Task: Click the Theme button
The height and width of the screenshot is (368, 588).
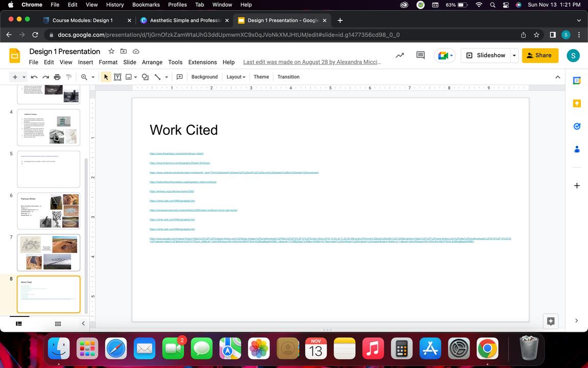Action: click(261, 77)
